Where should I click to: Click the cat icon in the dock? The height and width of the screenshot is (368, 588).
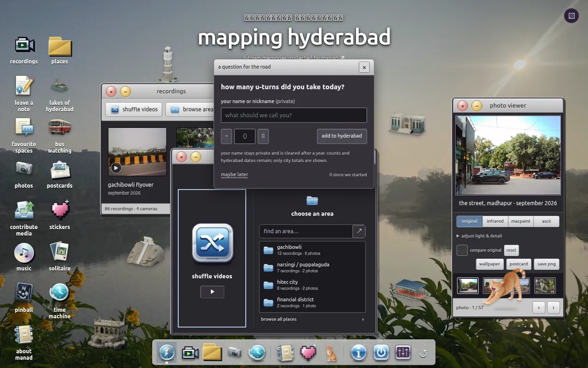click(331, 353)
